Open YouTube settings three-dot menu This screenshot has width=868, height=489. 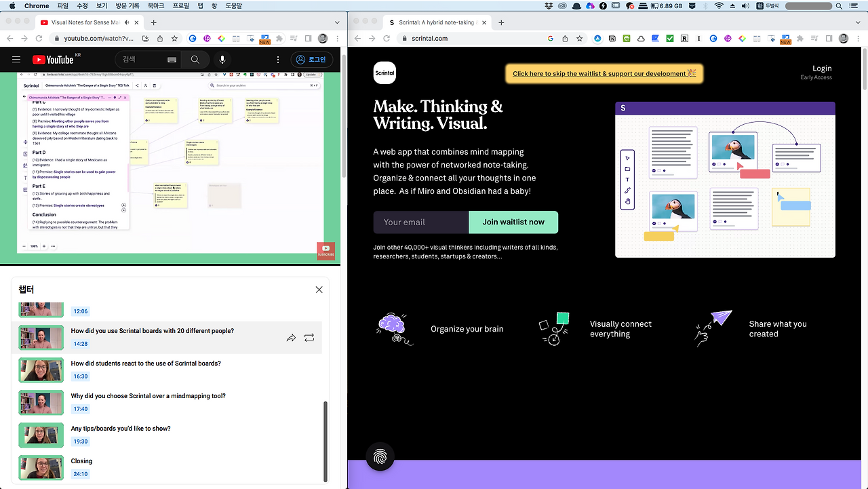(278, 60)
